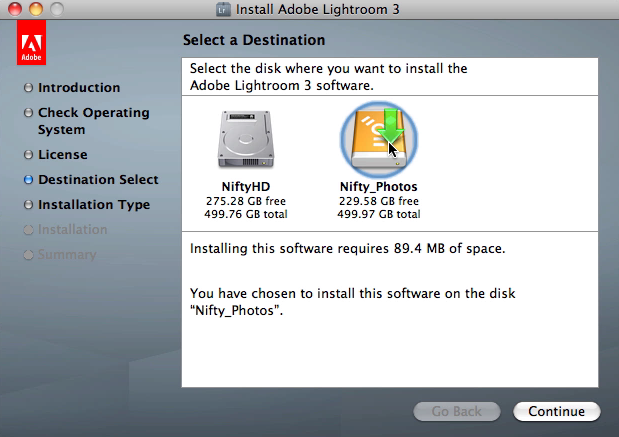
Task: Click the dimmed Summary step
Action: [x=67, y=255]
